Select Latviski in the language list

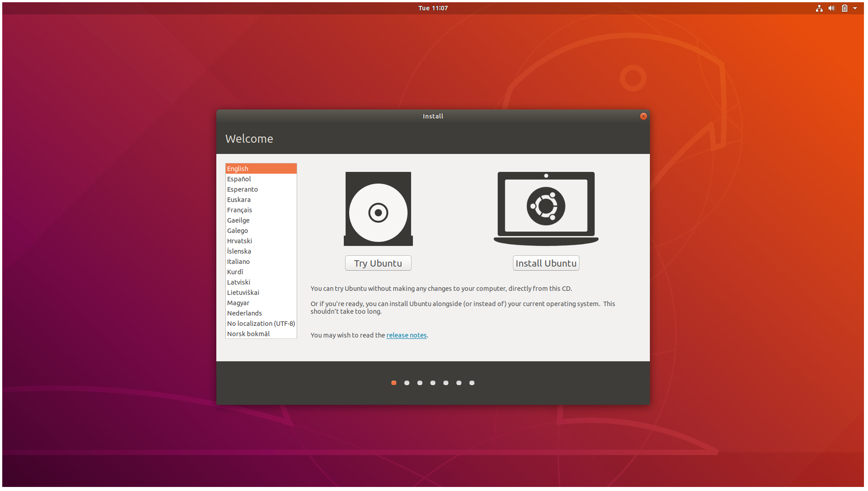click(x=261, y=282)
